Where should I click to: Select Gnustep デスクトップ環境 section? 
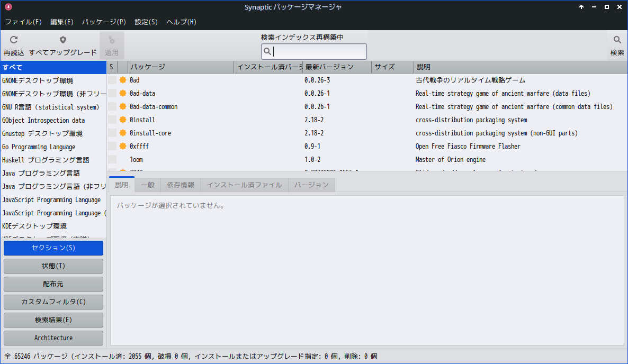(53, 134)
